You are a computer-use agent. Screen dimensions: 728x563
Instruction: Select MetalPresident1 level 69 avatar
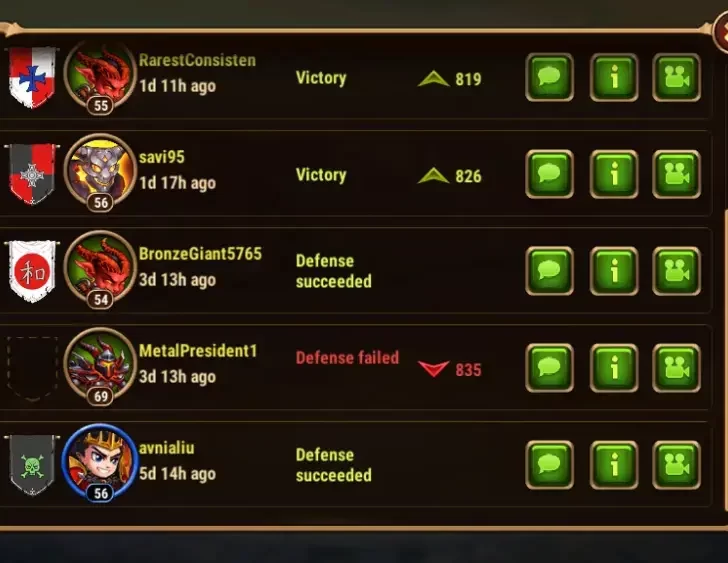coord(100,366)
